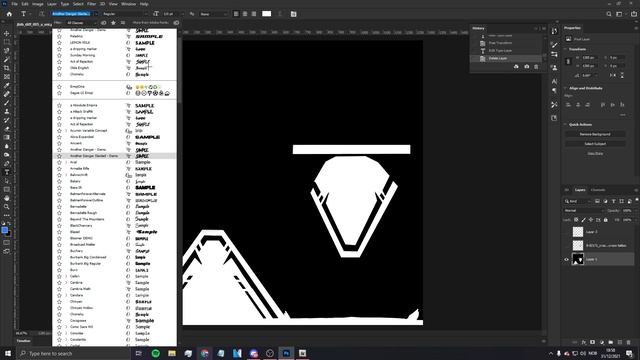The image size is (640, 360).
Task: Select the Pen tool
Action: pyautogui.click(x=7, y=163)
